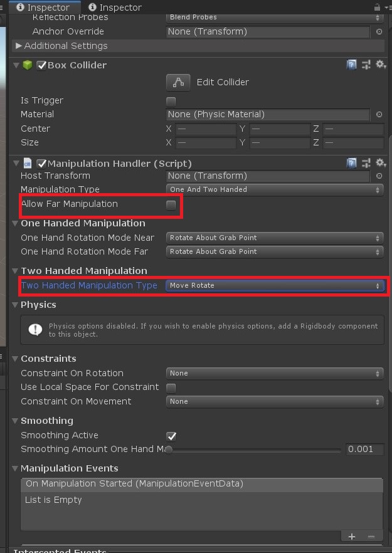This screenshot has width=392, height=553.
Task: Collapse the Manipulation Handler component
Action: (x=16, y=163)
